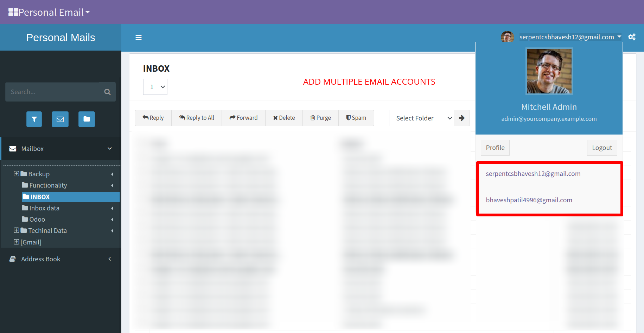Open the settings gears icon top right
Screen dimensions: 644x333
[x=632, y=37]
